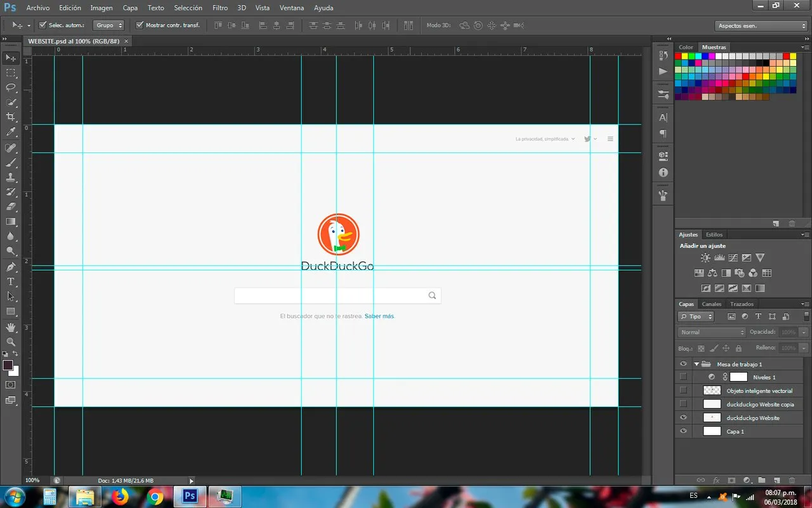Select the Gradient tool
The width and height of the screenshot is (812, 508).
pyautogui.click(x=11, y=222)
